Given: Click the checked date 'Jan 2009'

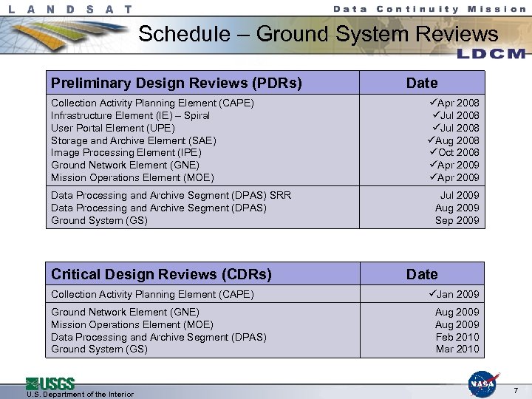Looking at the screenshot, I should click(454, 294).
